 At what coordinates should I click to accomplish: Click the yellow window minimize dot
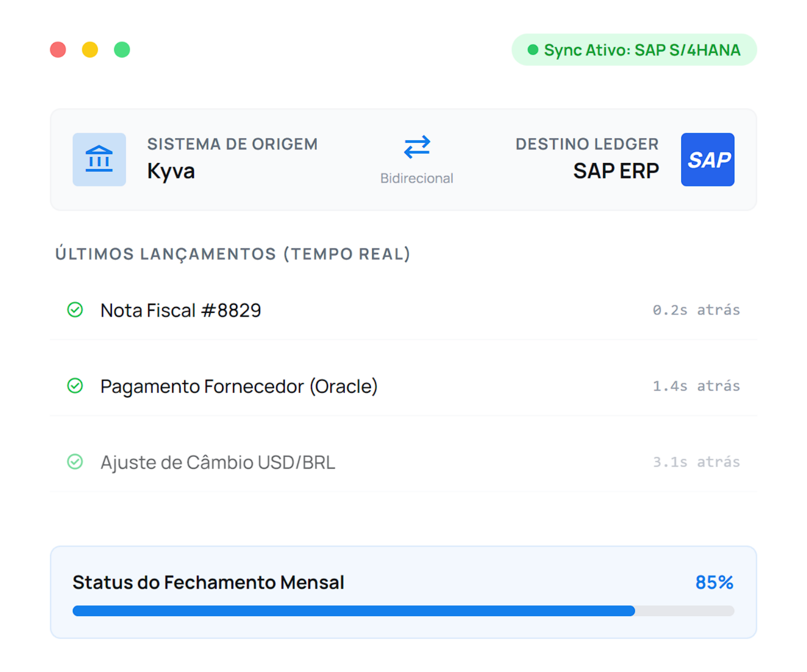point(90,49)
